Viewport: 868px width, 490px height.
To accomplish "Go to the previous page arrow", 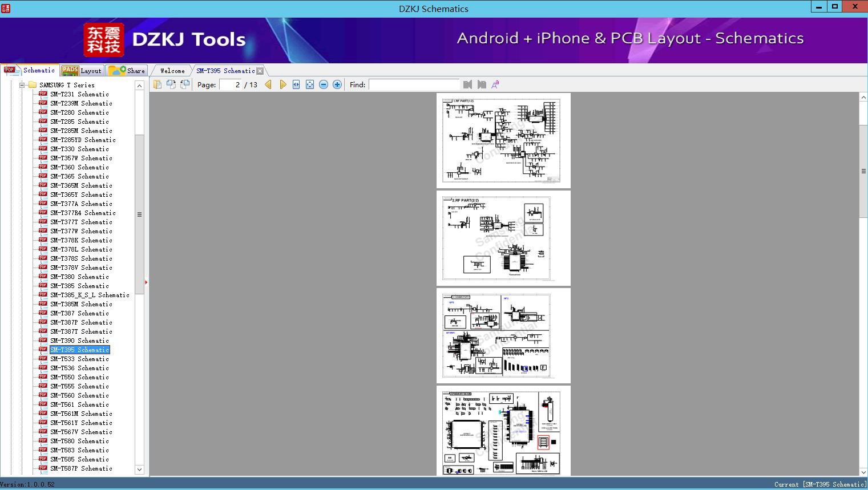I will click(268, 84).
